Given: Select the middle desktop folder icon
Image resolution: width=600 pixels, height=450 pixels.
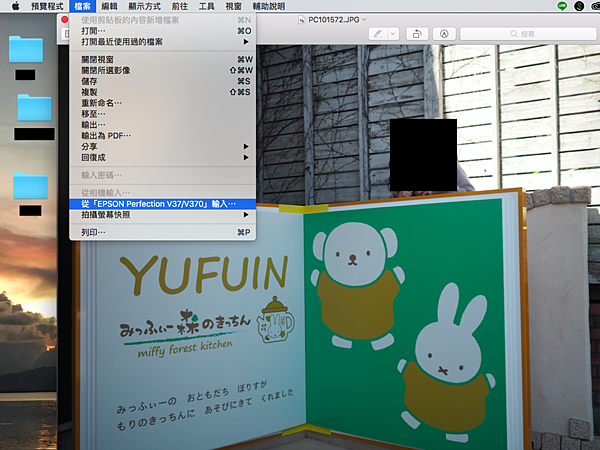Looking at the screenshot, I should tap(34, 108).
